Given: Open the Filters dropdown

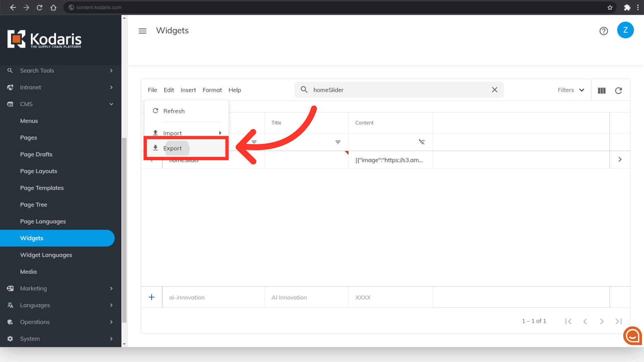Looking at the screenshot, I should (x=571, y=90).
